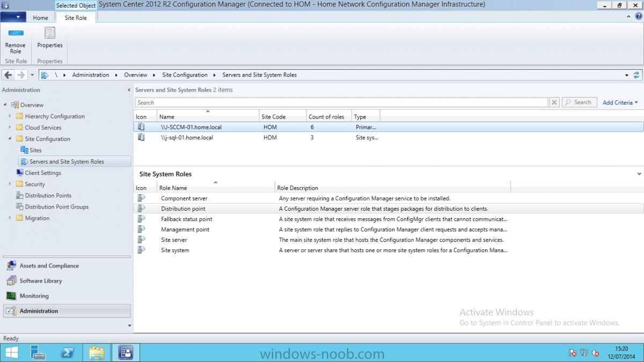Sort by Count of roles column header

coord(328,116)
